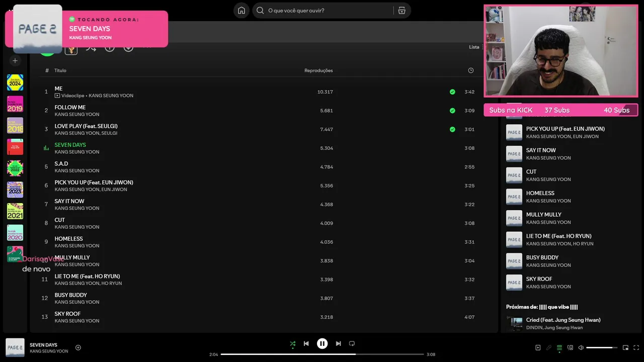Go to Spotify Home
The height and width of the screenshot is (362, 644).
pyautogui.click(x=242, y=11)
